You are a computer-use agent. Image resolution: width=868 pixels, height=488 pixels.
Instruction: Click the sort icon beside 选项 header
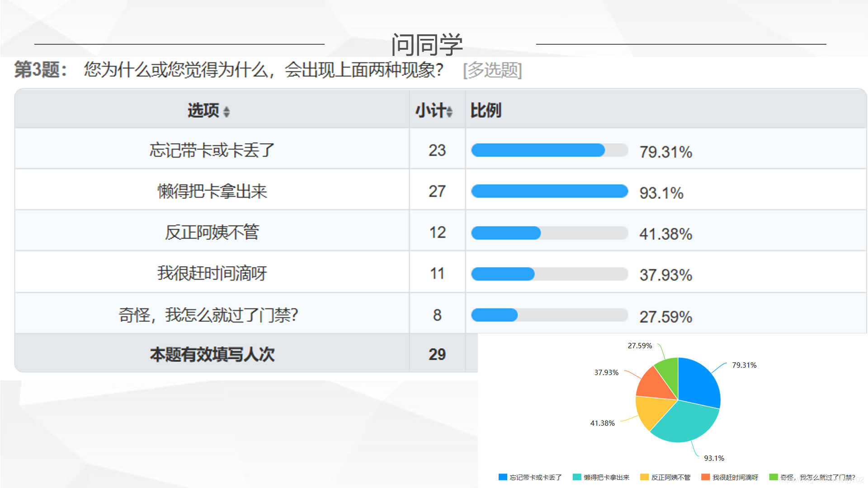click(x=226, y=112)
